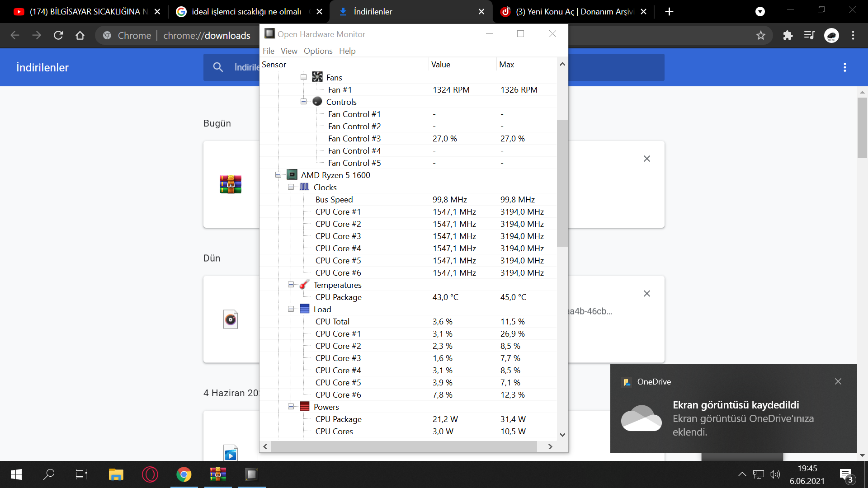Select the CPU Package temperature row

[408, 297]
